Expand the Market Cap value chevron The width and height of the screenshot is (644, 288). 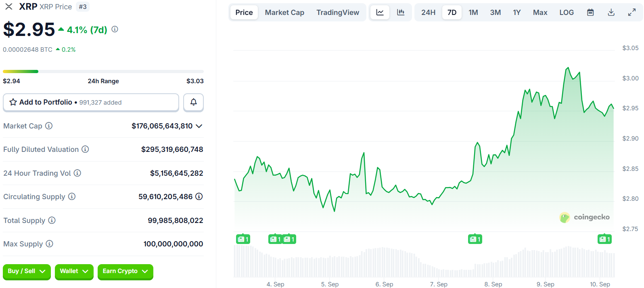pos(199,126)
